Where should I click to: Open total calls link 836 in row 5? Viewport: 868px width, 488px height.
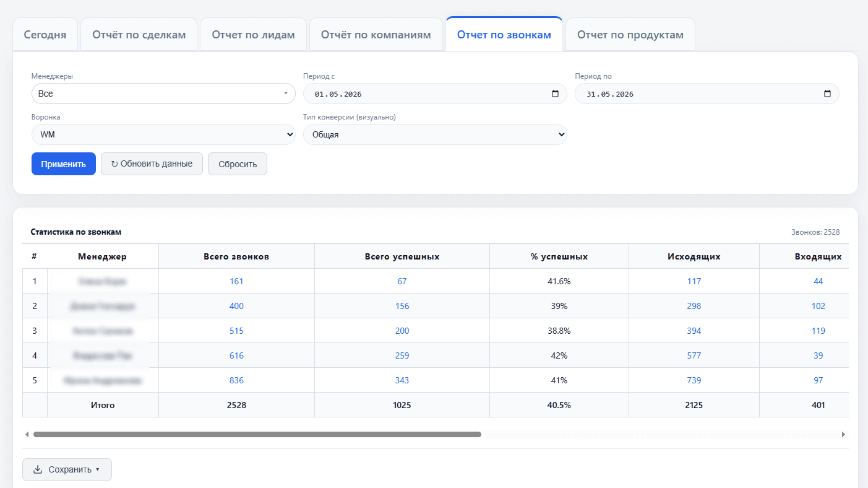(236, 380)
